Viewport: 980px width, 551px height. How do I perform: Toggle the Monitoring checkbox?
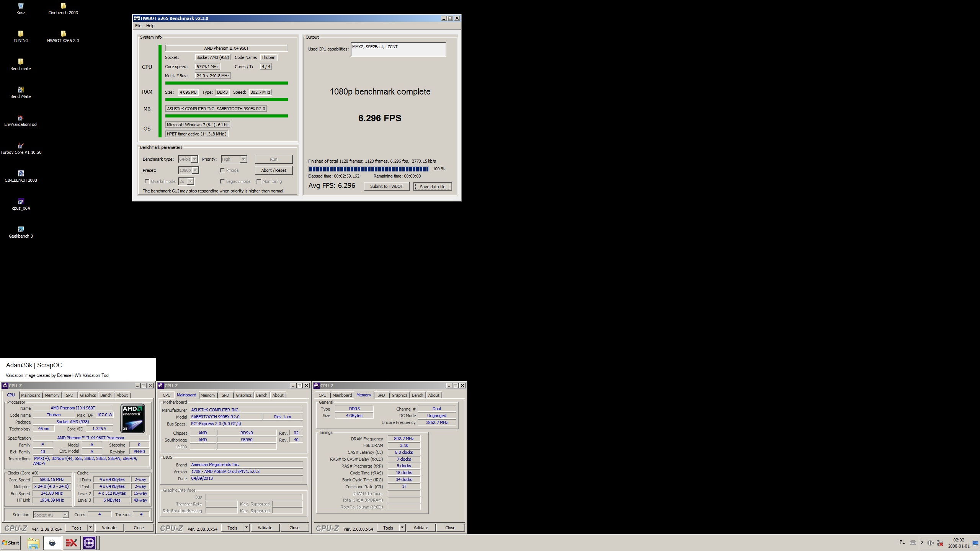point(259,181)
